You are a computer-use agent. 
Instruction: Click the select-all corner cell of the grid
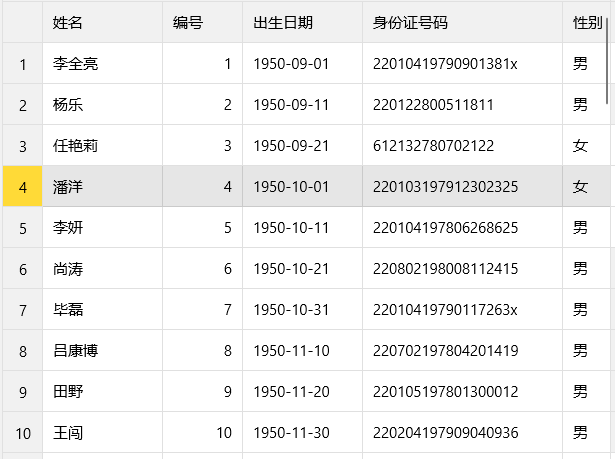[x=22, y=22]
